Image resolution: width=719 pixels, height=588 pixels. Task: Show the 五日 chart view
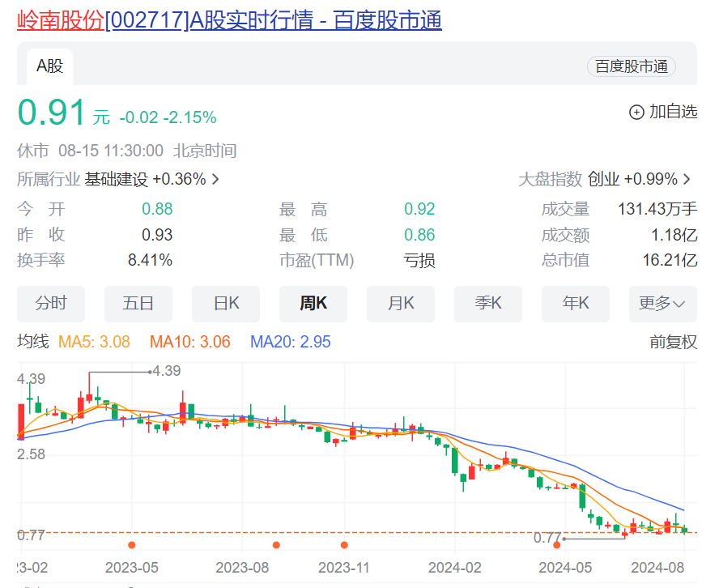tap(138, 304)
